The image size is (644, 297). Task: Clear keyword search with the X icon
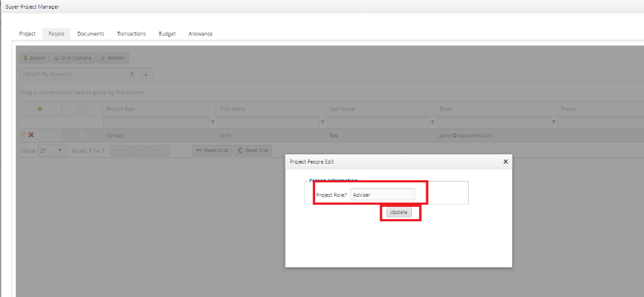click(x=131, y=74)
